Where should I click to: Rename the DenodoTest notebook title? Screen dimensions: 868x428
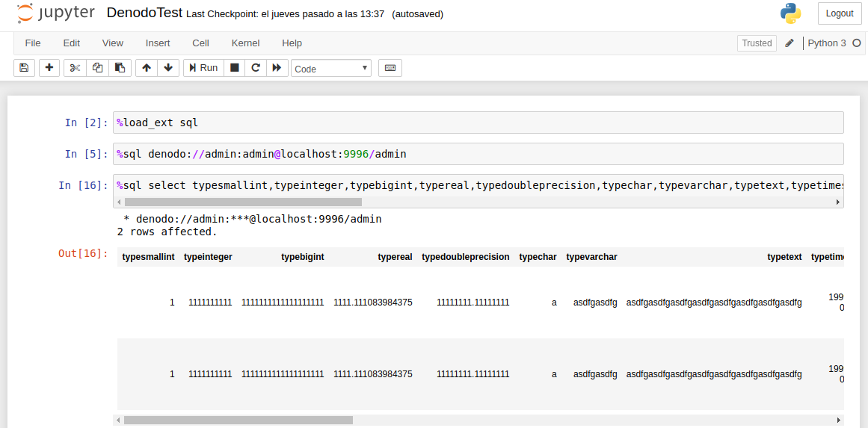(x=144, y=13)
